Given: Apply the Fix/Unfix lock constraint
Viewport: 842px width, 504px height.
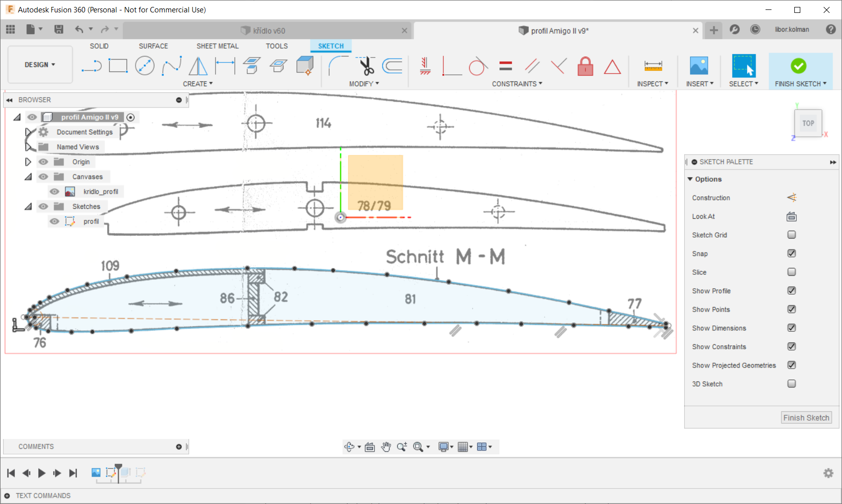Looking at the screenshot, I should (585, 66).
